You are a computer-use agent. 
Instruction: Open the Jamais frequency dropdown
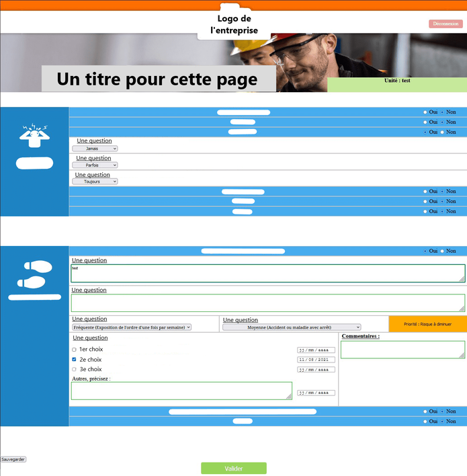pyautogui.click(x=95, y=149)
